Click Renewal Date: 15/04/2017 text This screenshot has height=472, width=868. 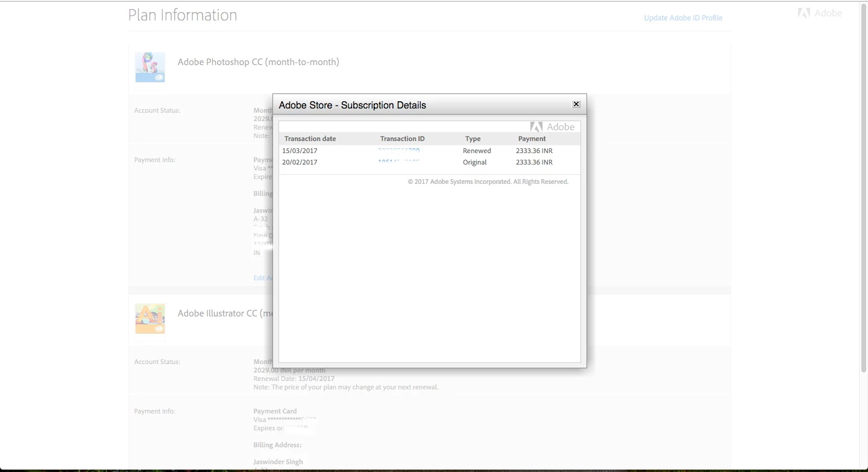click(x=294, y=379)
